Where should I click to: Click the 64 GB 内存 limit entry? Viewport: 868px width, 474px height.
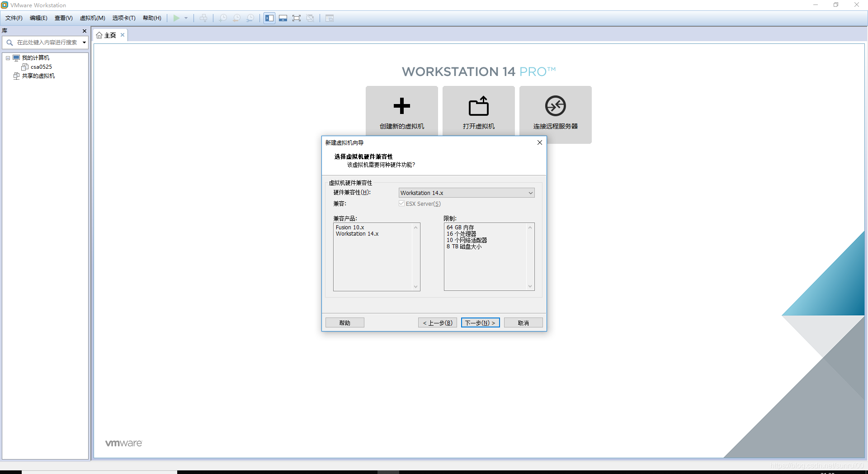pyautogui.click(x=460, y=228)
